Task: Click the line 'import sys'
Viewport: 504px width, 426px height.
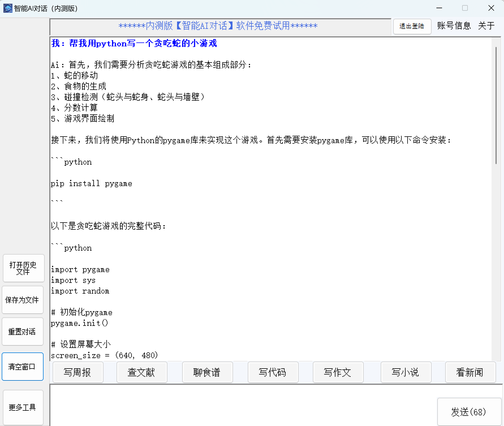Action: point(73,280)
